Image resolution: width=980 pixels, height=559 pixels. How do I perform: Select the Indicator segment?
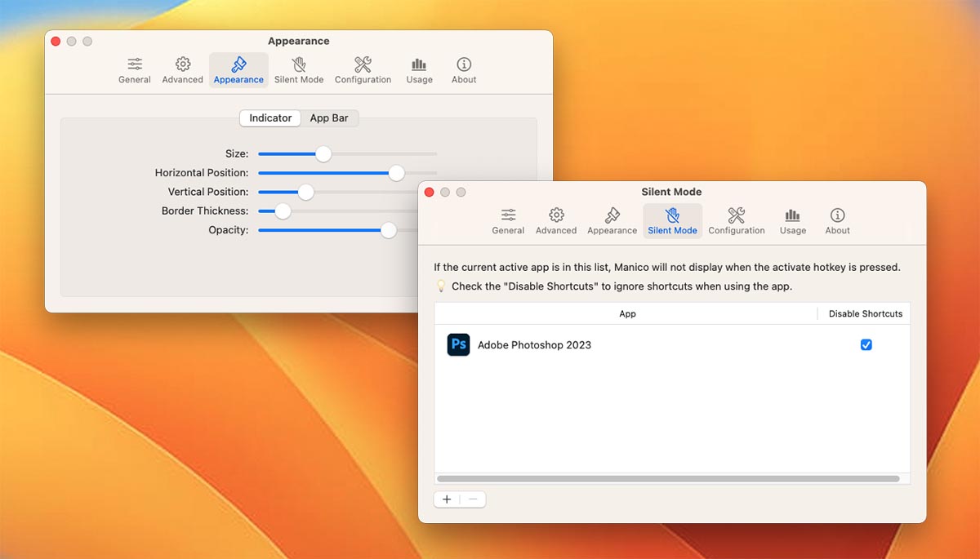click(270, 118)
